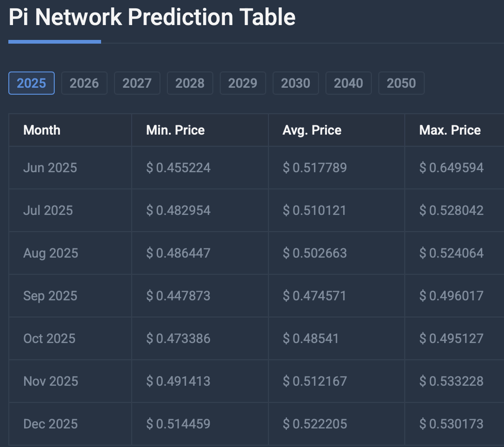Click the Avg. Price column header

point(312,130)
